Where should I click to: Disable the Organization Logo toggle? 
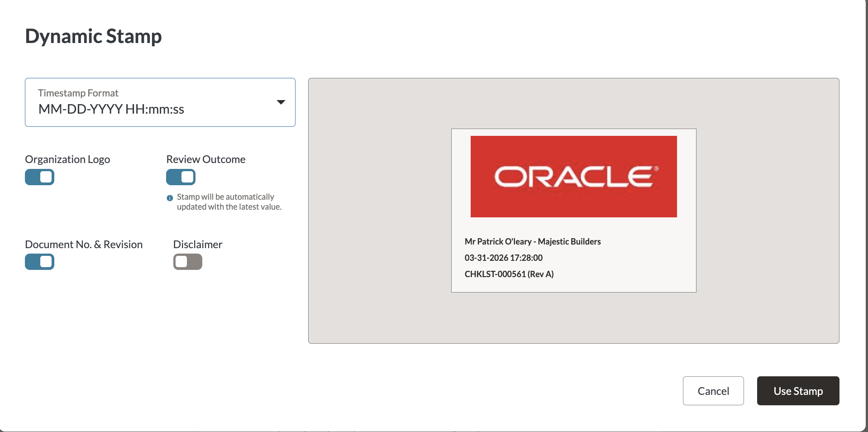[x=40, y=177]
